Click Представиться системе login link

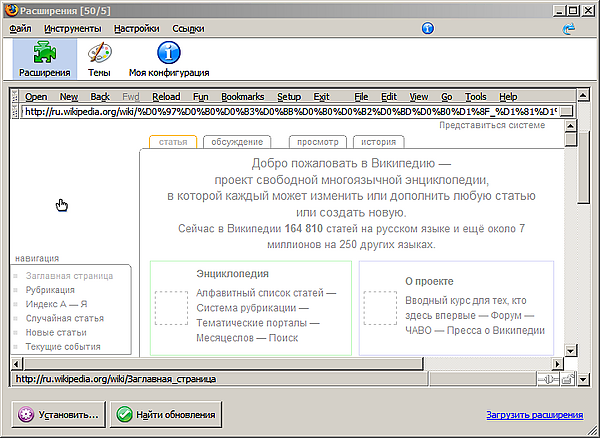tap(492, 125)
